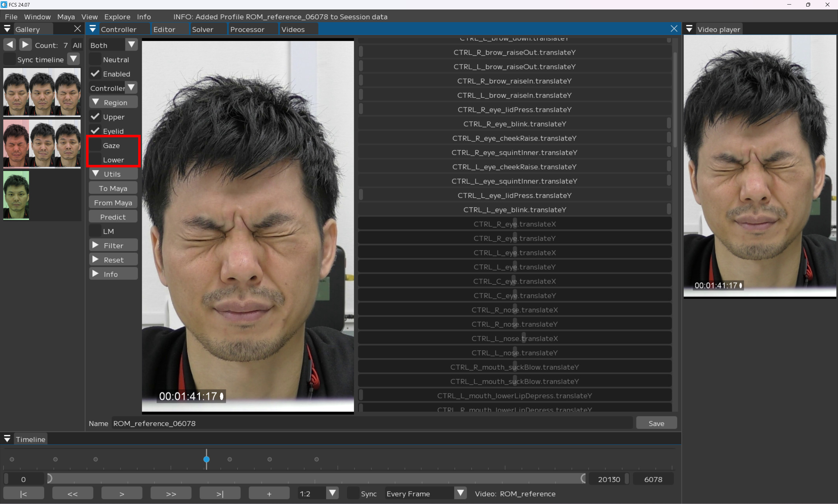Open the Explore menu

pos(117,17)
